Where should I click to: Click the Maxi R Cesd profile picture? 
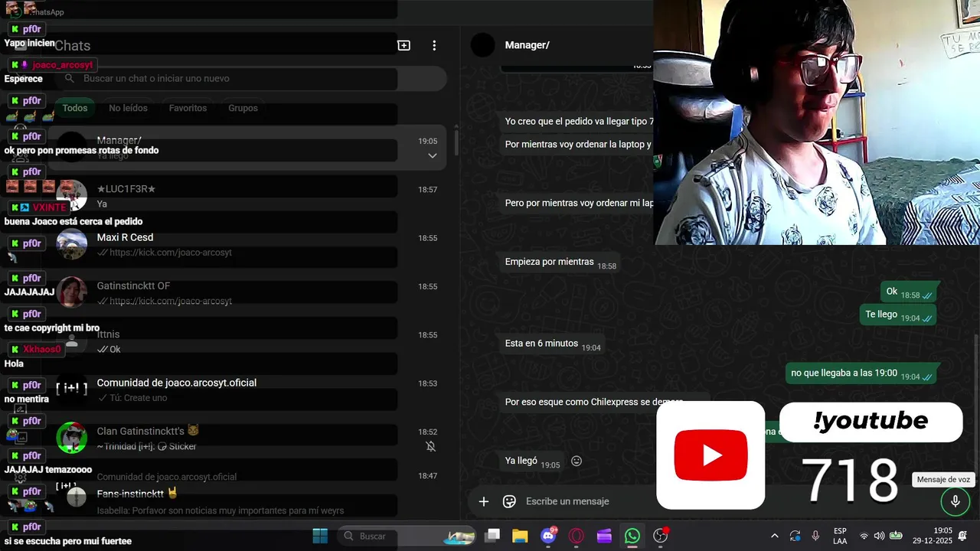[72, 244]
